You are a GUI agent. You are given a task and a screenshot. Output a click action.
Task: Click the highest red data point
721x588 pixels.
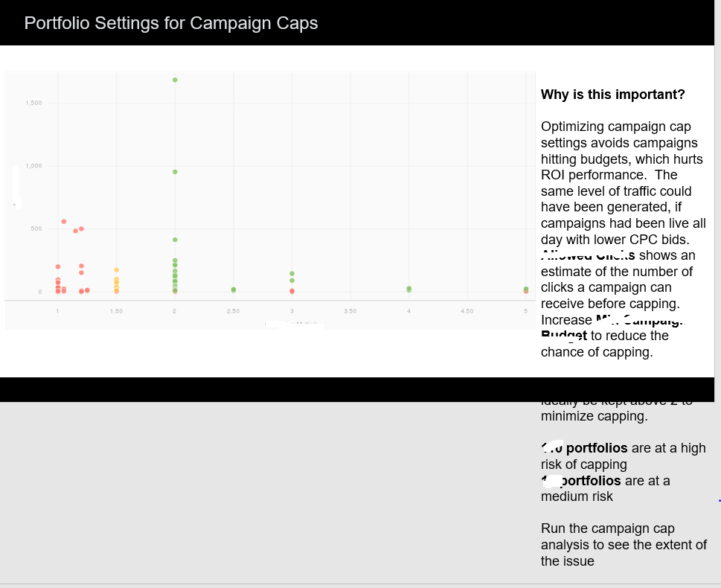(x=64, y=221)
